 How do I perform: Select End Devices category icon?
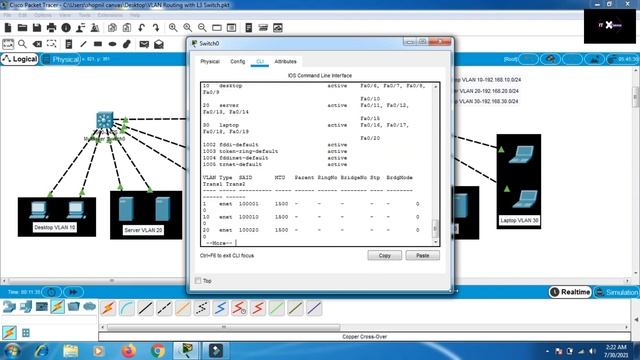point(25,307)
